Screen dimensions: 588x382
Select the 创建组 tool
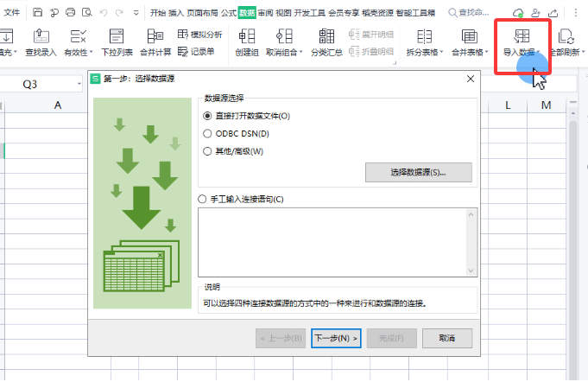tap(245, 36)
